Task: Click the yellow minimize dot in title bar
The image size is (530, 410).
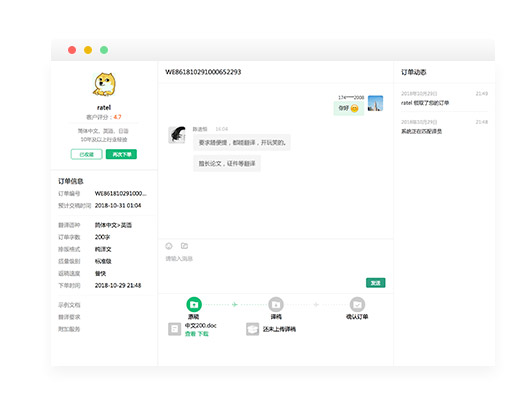Action: [88, 50]
